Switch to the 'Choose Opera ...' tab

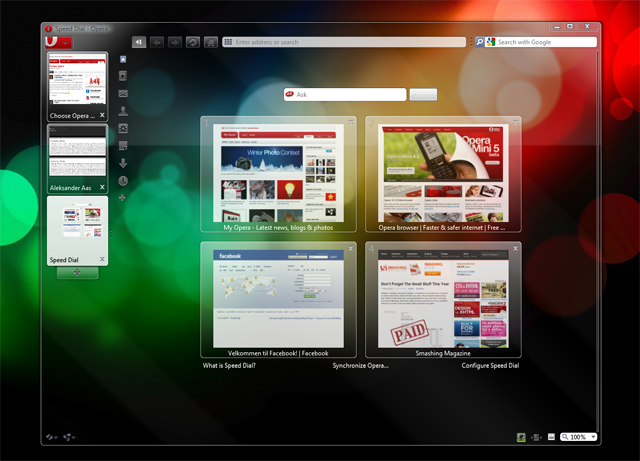click(78, 86)
